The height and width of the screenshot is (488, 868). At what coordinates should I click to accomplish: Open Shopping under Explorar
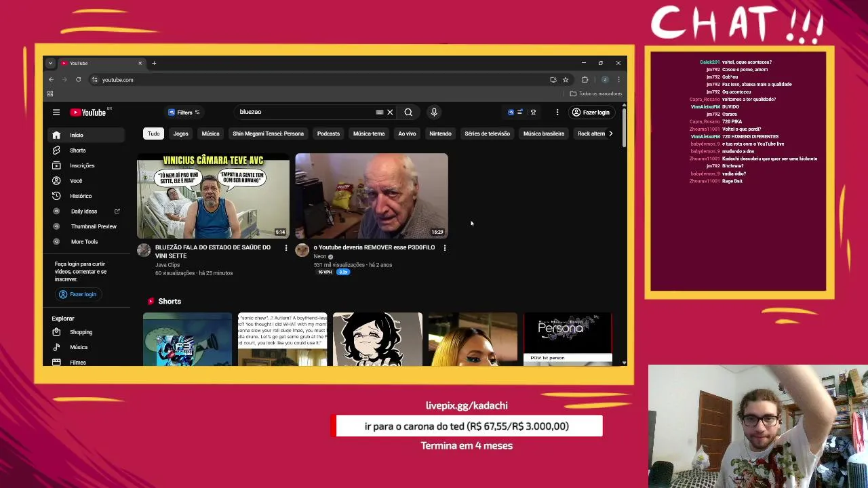(x=86, y=332)
